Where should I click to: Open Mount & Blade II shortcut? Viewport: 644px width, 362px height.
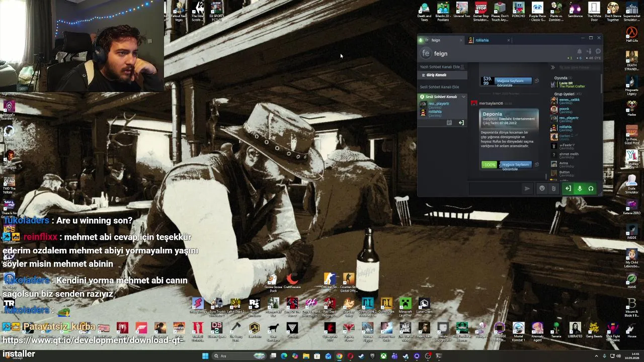(x=631, y=307)
